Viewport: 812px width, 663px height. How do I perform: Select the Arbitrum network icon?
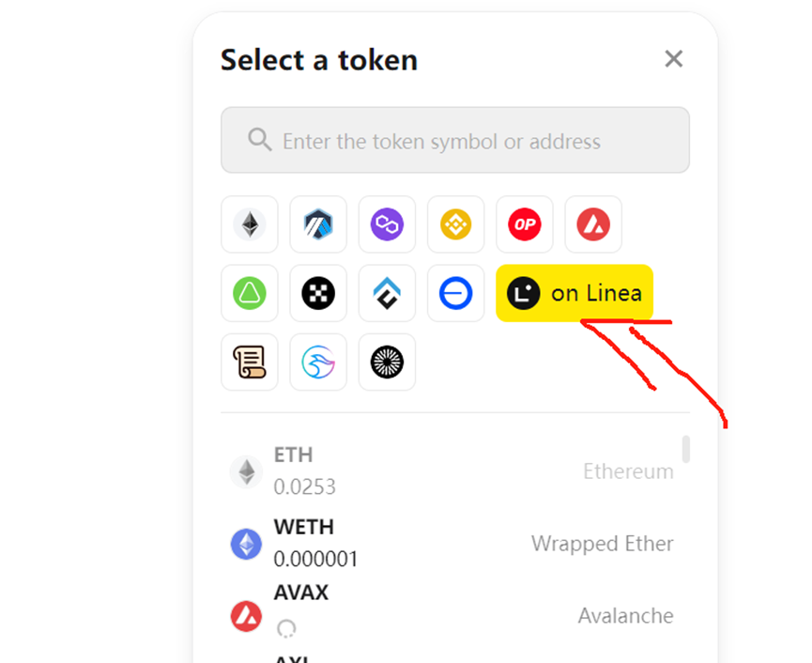(318, 224)
